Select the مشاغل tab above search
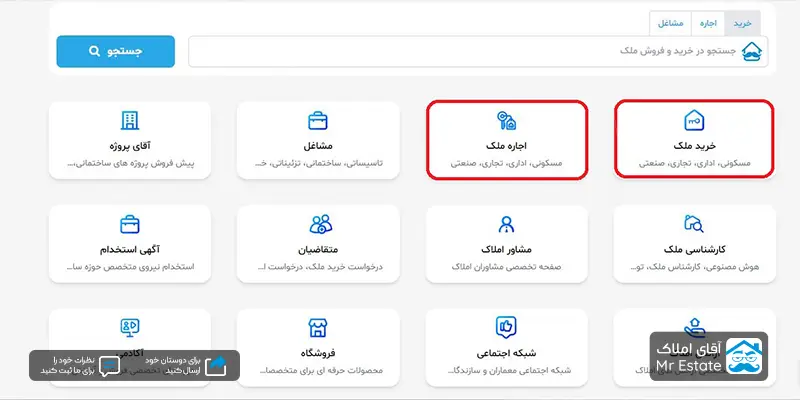800x400 pixels. click(x=669, y=22)
